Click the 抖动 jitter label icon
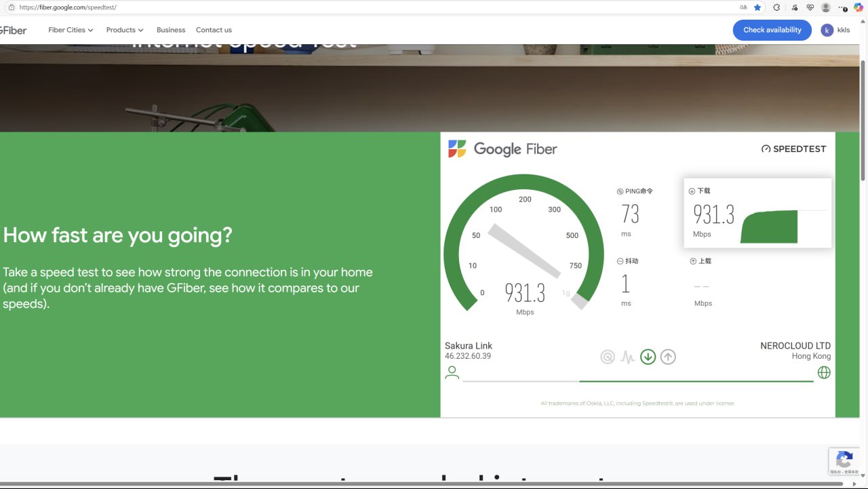 point(620,261)
